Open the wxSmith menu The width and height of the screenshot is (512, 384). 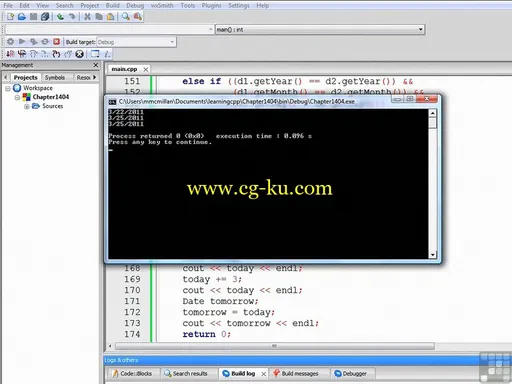pos(162,6)
